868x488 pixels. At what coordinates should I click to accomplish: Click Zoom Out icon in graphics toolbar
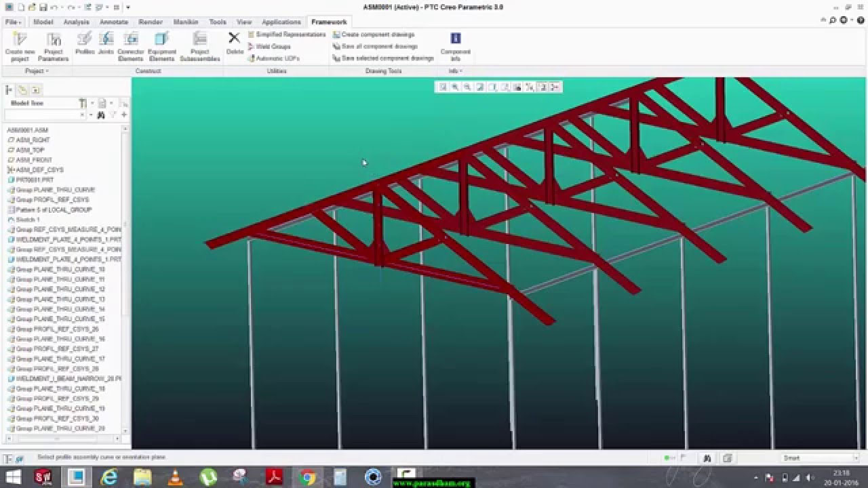point(467,87)
